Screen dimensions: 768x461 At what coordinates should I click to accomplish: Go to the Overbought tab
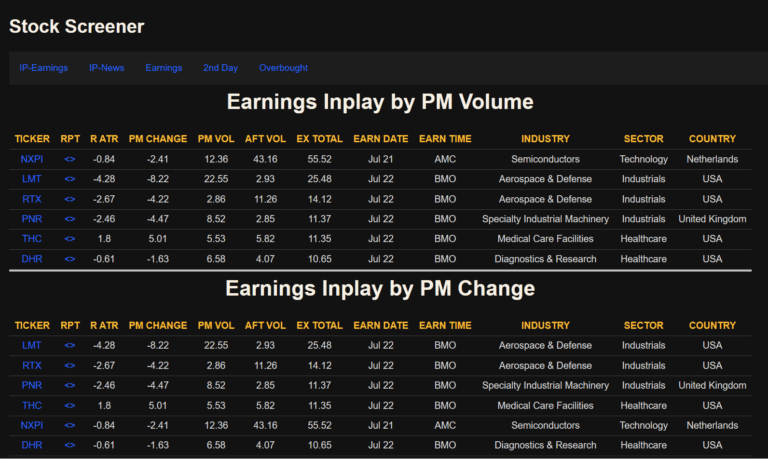tap(283, 68)
